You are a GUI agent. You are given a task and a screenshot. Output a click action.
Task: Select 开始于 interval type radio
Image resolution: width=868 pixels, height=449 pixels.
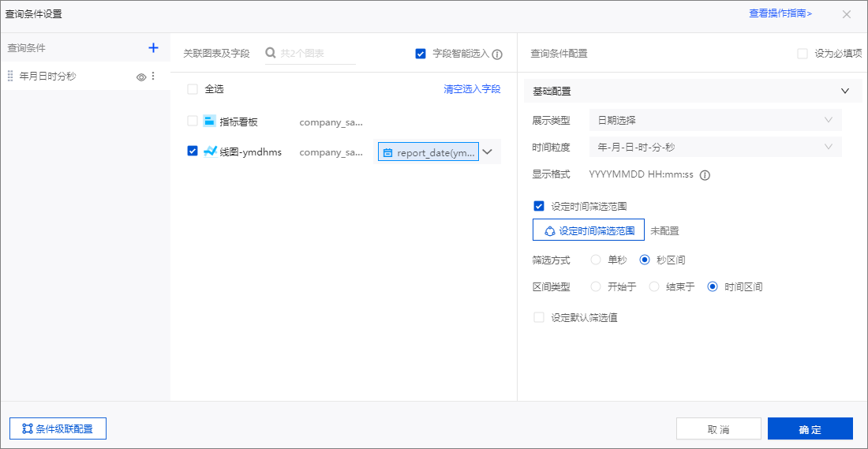pos(597,286)
